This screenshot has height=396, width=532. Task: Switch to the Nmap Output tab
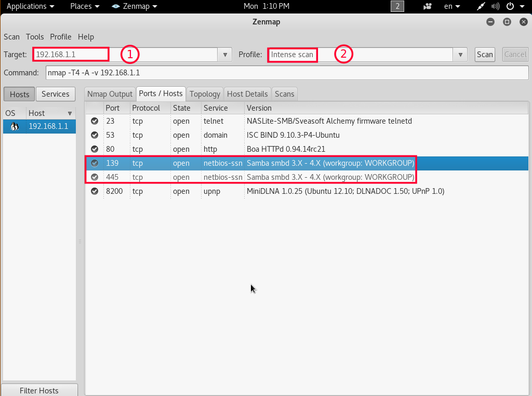[110, 94]
